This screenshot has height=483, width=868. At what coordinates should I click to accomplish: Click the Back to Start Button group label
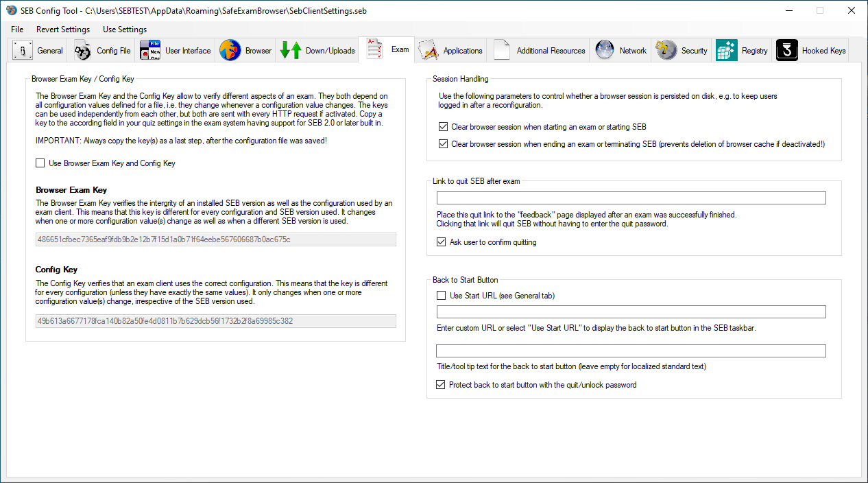[466, 280]
